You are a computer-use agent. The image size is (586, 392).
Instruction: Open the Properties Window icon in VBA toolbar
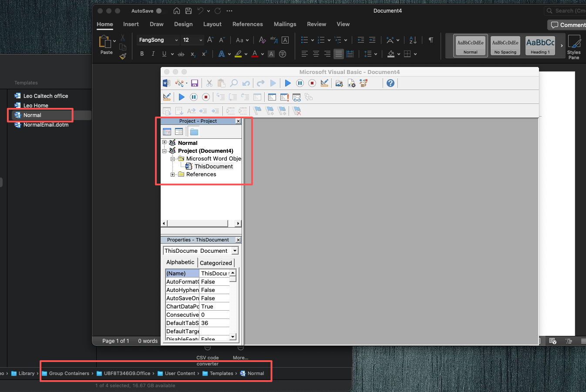pyautogui.click(x=351, y=83)
